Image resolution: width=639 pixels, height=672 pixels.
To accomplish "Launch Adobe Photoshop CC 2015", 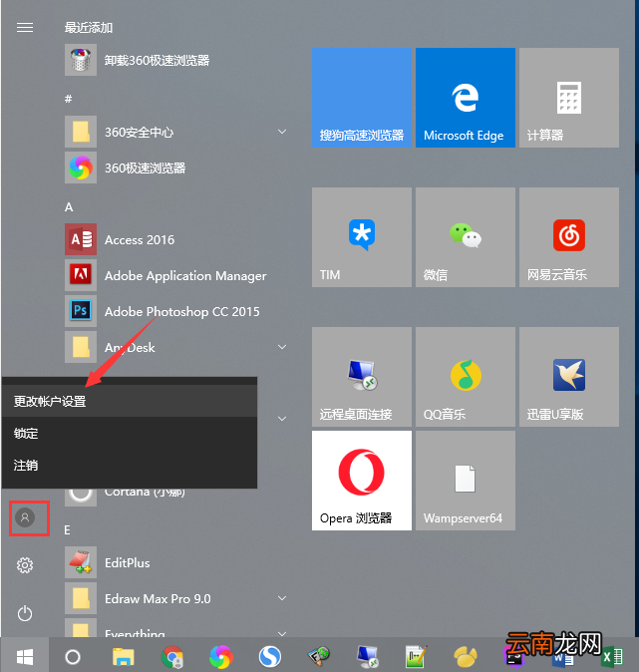I will (175, 311).
